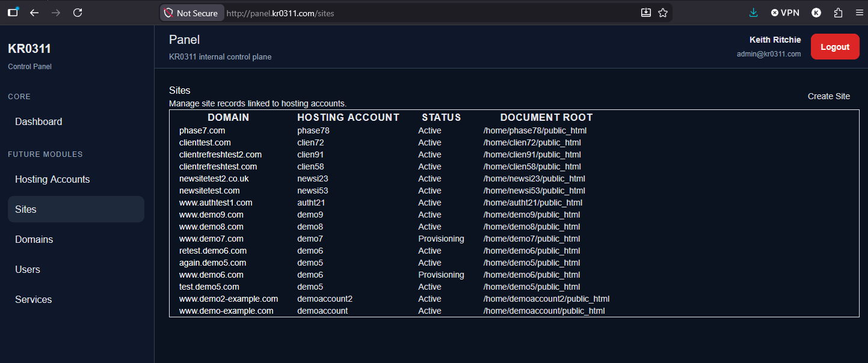This screenshot has height=363, width=868.
Task: Open the browser tab overview icon
Action: [13, 12]
